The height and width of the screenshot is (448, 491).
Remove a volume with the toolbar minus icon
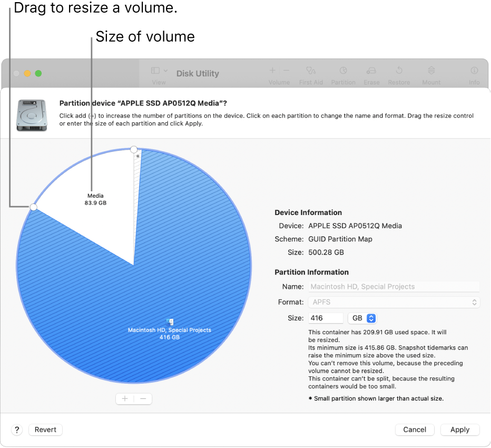(x=286, y=70)
